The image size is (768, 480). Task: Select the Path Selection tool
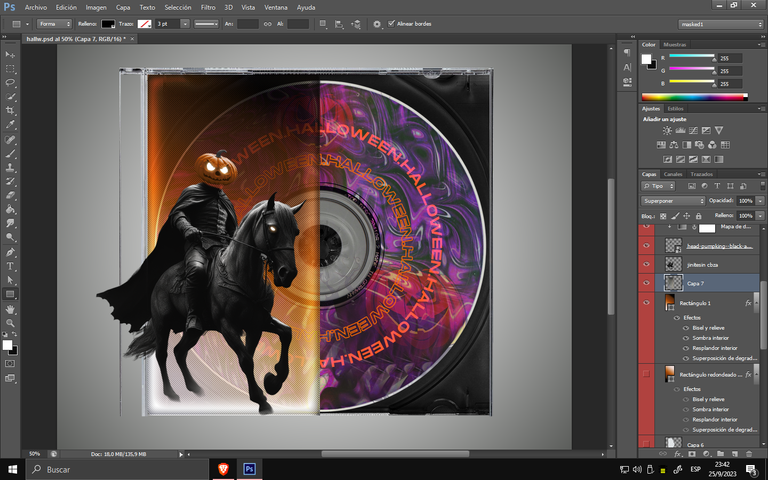[10, 280]
